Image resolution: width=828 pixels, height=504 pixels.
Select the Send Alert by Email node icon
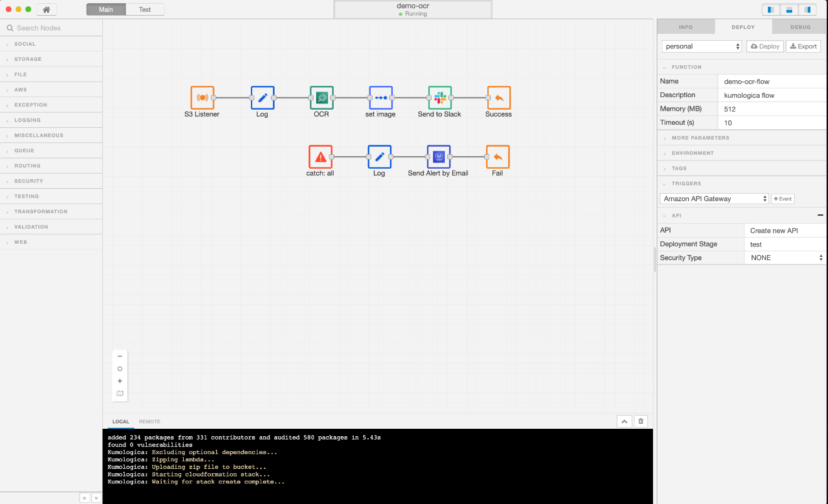438,157
